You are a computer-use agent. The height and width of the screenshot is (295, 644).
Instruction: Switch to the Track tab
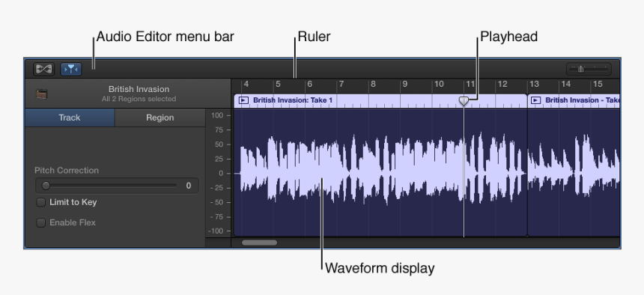70,118
